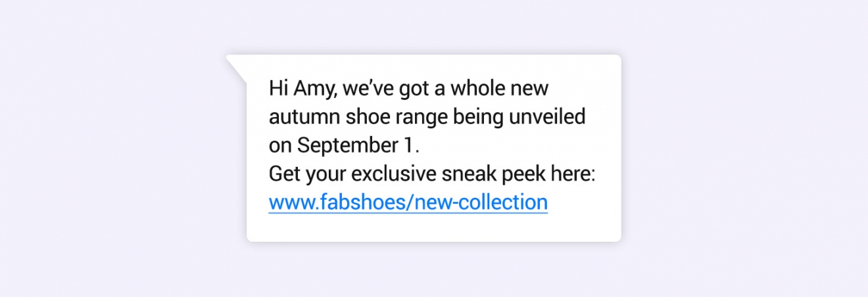868x297 pixels.
Task: Click the pointed tail of the message bubble
Action: [238, 66]
